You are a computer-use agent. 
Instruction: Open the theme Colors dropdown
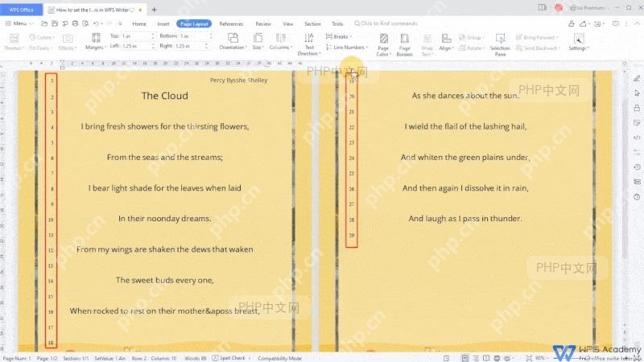(41, 37)
